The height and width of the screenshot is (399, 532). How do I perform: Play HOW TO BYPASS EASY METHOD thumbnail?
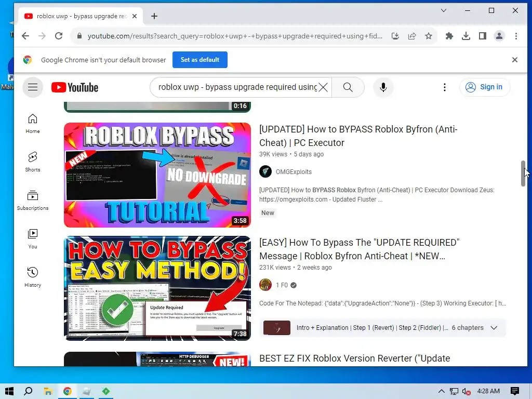(x=157, y=288)
